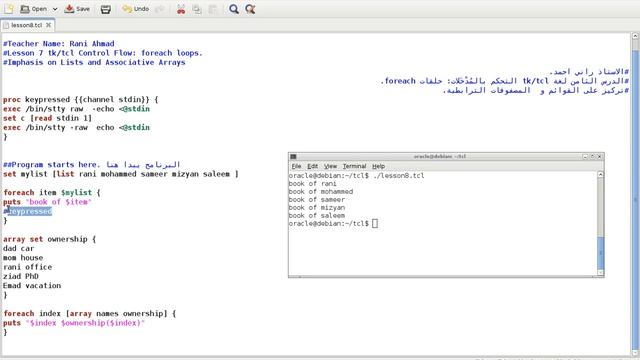The width and height of the screenshot is (640, 360).
Task: Click the terminal vertical scrollbar thumb
Action: 600,252
